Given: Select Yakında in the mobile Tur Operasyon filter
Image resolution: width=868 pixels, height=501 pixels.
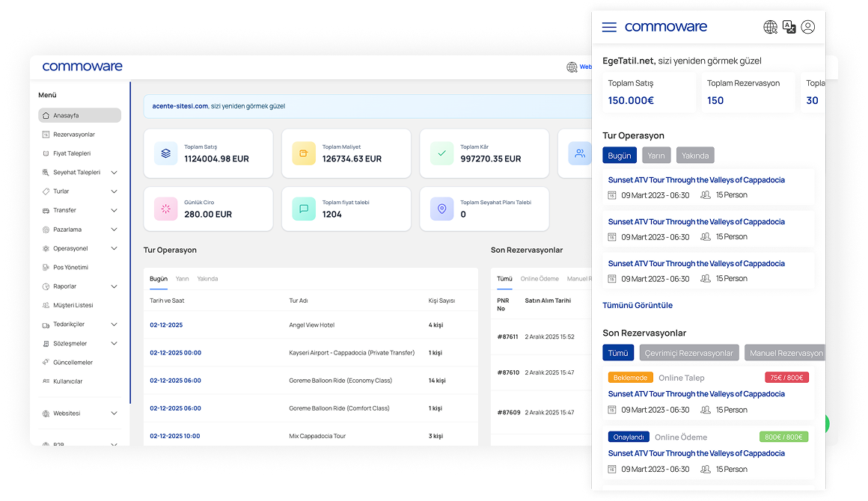Looking at the screenshot, I should click(x=695, y=155).
